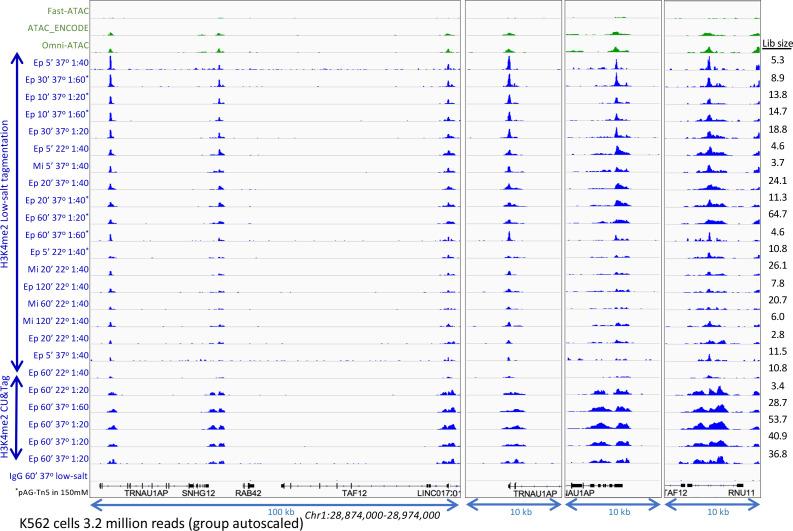Image resolution: width=793 pixels, height=531 pixels.
Task: Select library size value 13.8
Action: pyautogui.click(x=777, y=95)
